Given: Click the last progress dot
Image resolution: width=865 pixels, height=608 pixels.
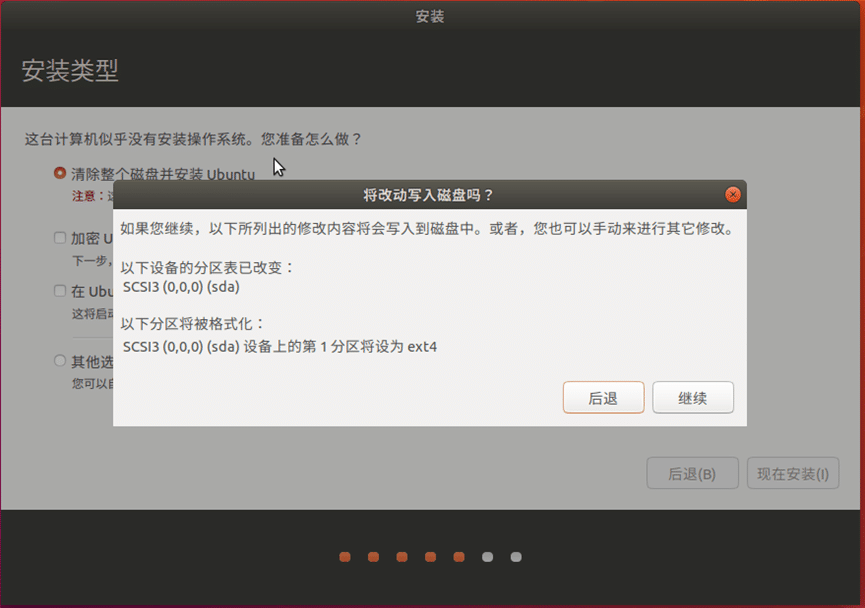Looking at the screenshot, I should coord(516,557).
